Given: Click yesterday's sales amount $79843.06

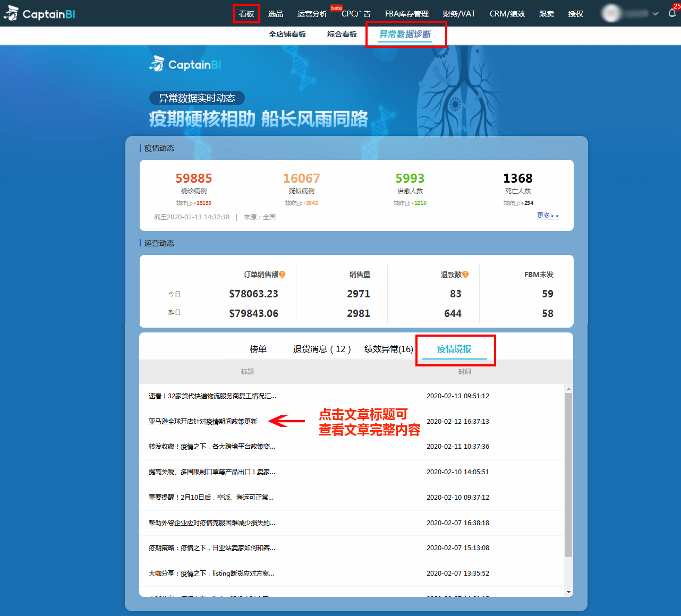Looking at the screenshot, I should (x=253, y=314).
